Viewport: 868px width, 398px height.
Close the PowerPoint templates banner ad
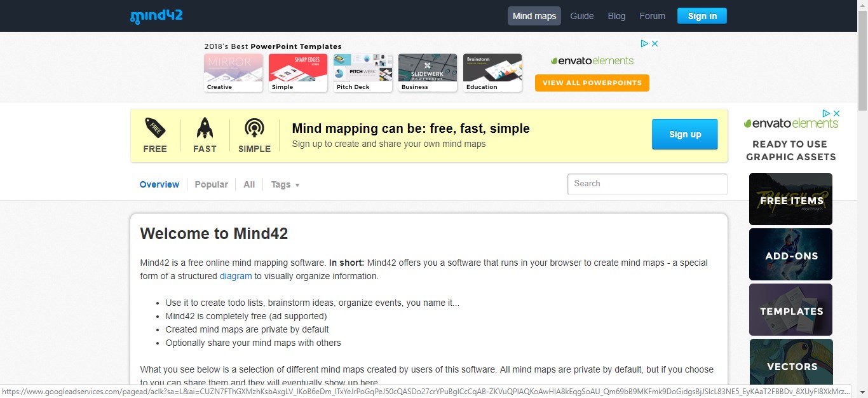[654, 44]
